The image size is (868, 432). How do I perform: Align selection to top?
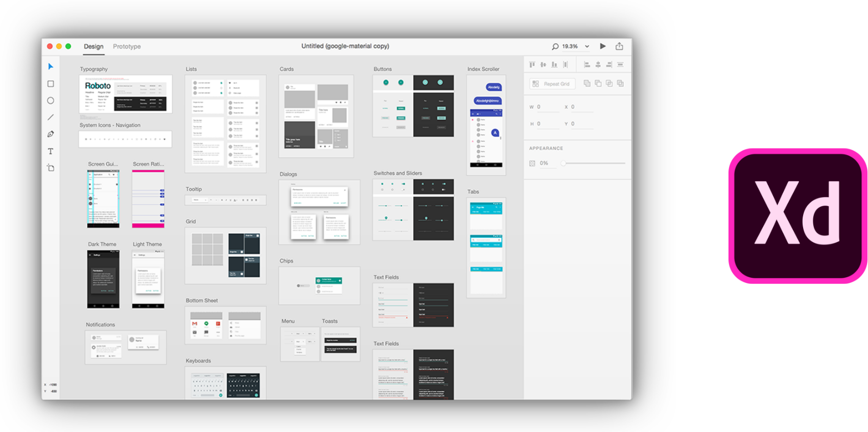pyautogui.click(x=532, y=65)
